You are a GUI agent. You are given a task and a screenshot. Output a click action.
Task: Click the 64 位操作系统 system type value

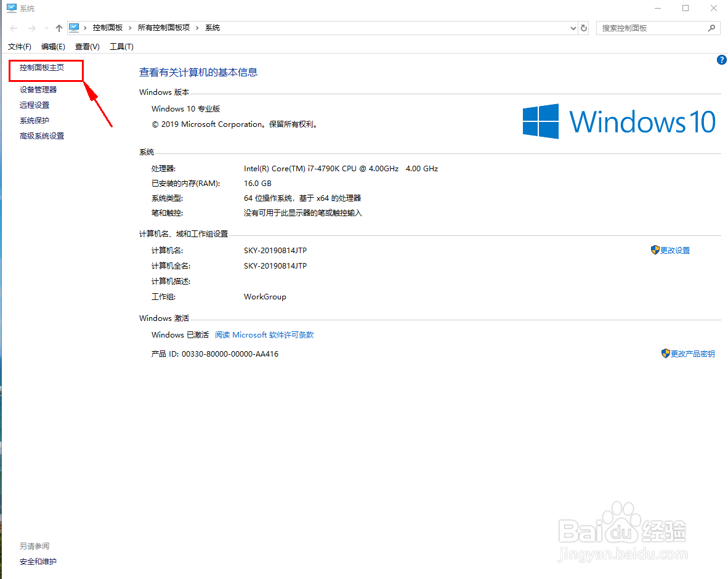pyautogui.click(x=302, y=198)
